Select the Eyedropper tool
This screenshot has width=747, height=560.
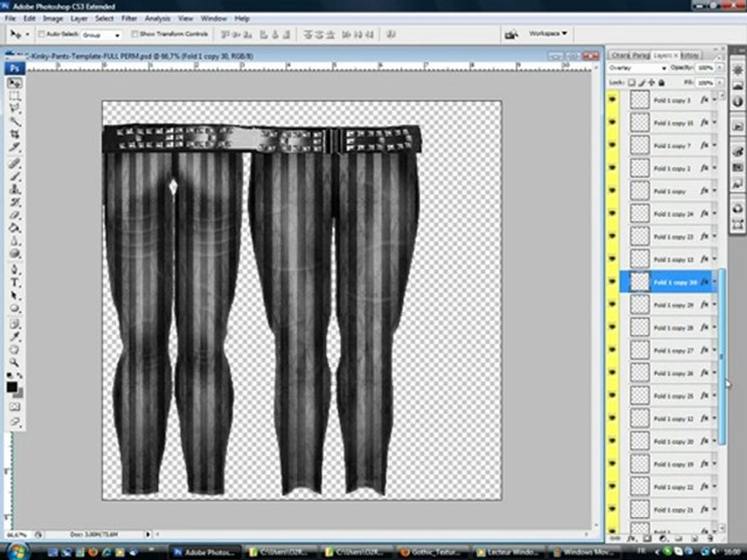(x=15, y=337)
